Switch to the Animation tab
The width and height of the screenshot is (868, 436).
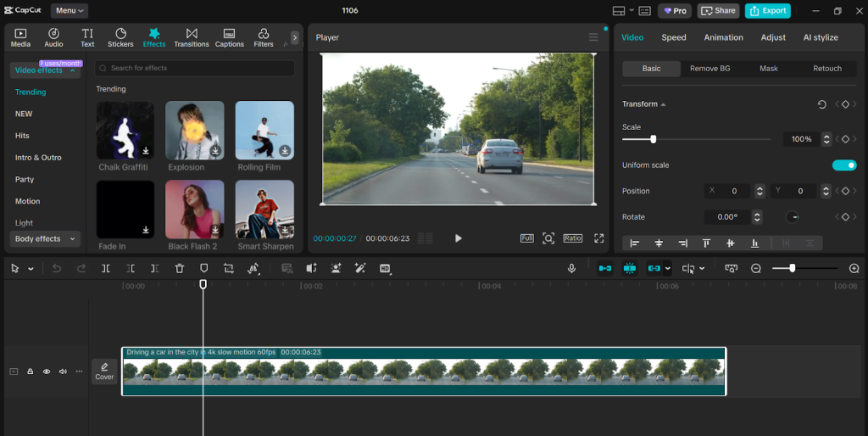723,37
